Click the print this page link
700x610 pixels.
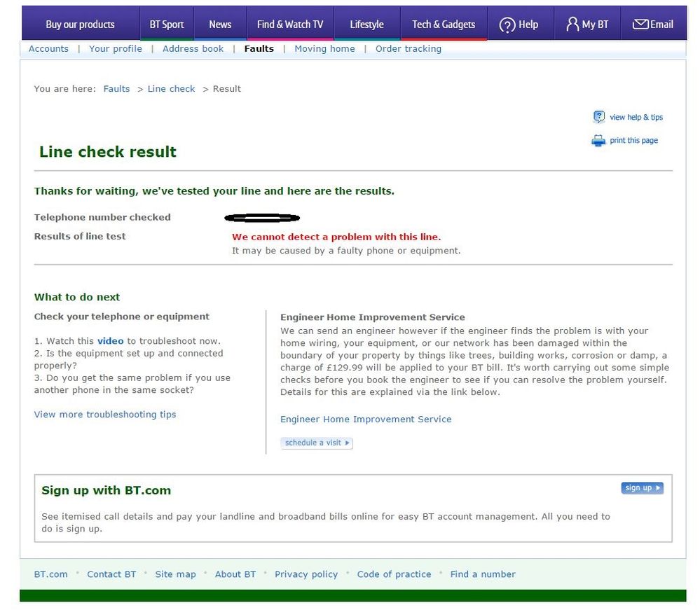pos(634,141)
